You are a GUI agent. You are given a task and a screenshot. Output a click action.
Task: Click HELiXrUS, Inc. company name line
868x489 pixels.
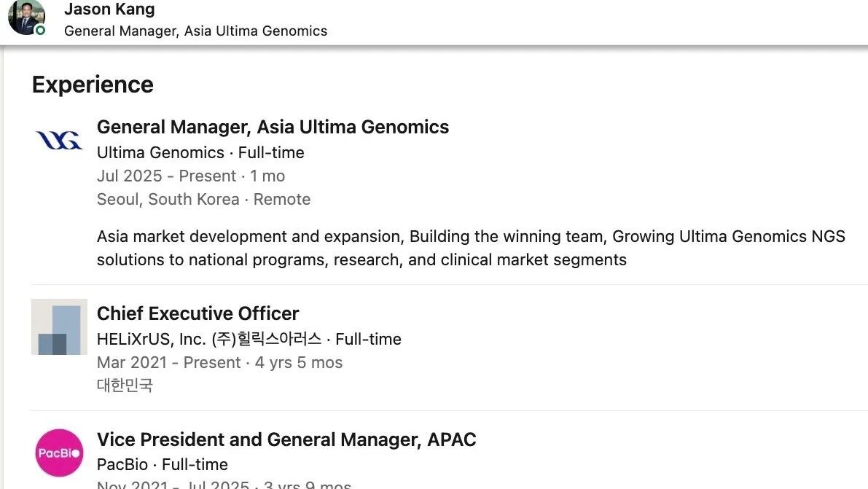249,339
